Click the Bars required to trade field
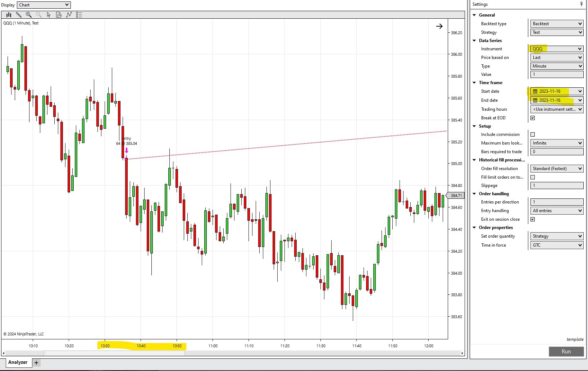The height and width of the screenshot is (371, 588). 557,152
